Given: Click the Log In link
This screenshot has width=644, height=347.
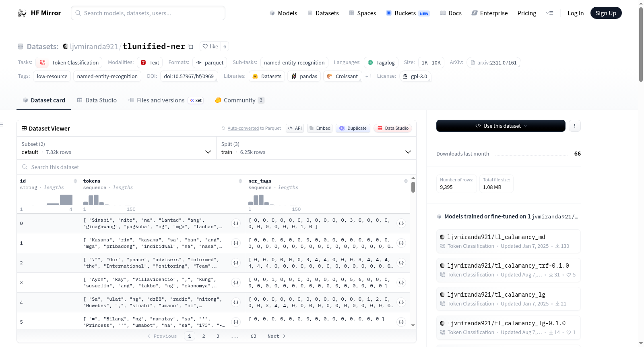Looking at the screenshot, I should [x=576, y=13].
